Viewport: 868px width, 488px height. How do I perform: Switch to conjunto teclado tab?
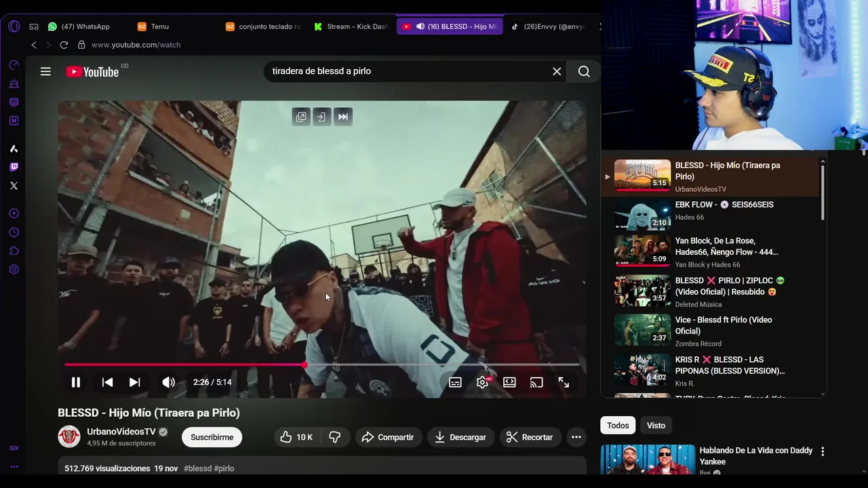click(263, 26)
